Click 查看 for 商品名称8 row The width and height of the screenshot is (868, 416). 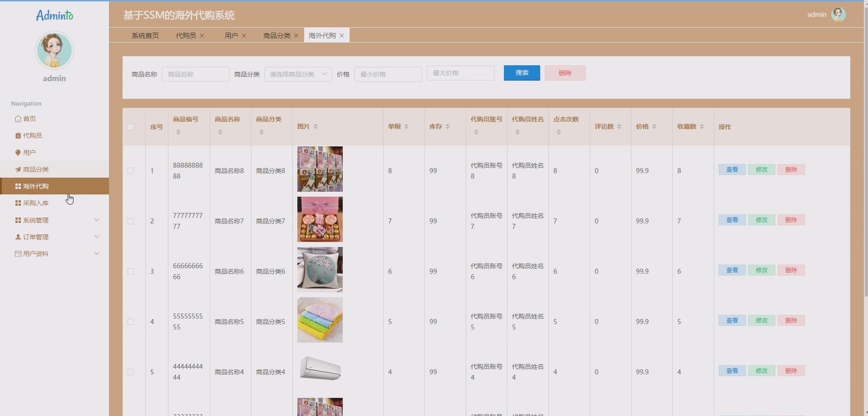[x=732, y=169]
